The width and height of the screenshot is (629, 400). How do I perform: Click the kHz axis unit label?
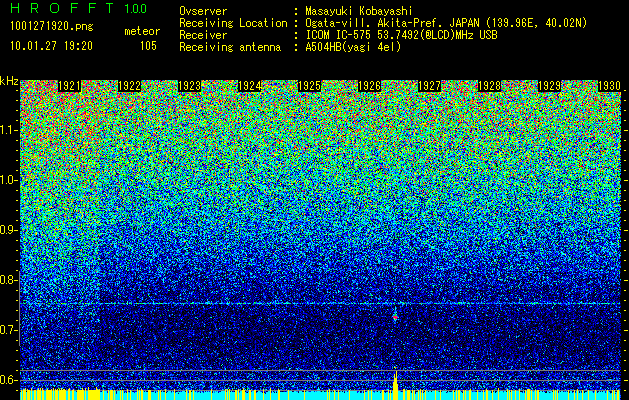[9, 81]
